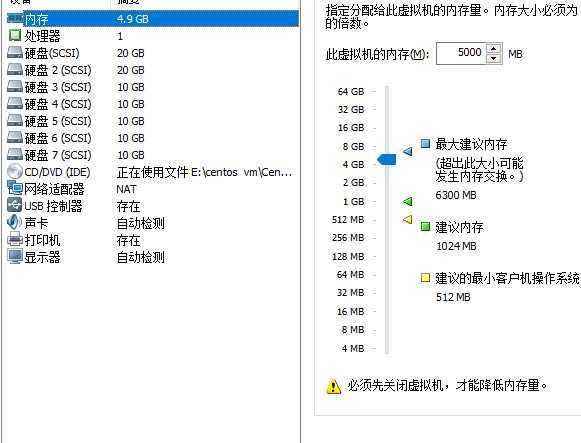Decrease memory with the down spinner arrow
The image size is (581, 443).
pos(494,59)
